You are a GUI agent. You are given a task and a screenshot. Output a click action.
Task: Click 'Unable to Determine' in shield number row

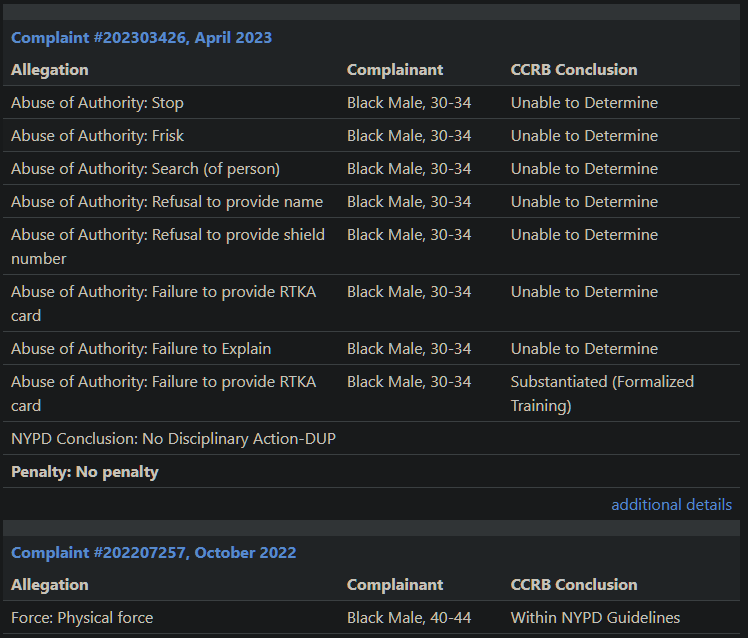point(584,234)
